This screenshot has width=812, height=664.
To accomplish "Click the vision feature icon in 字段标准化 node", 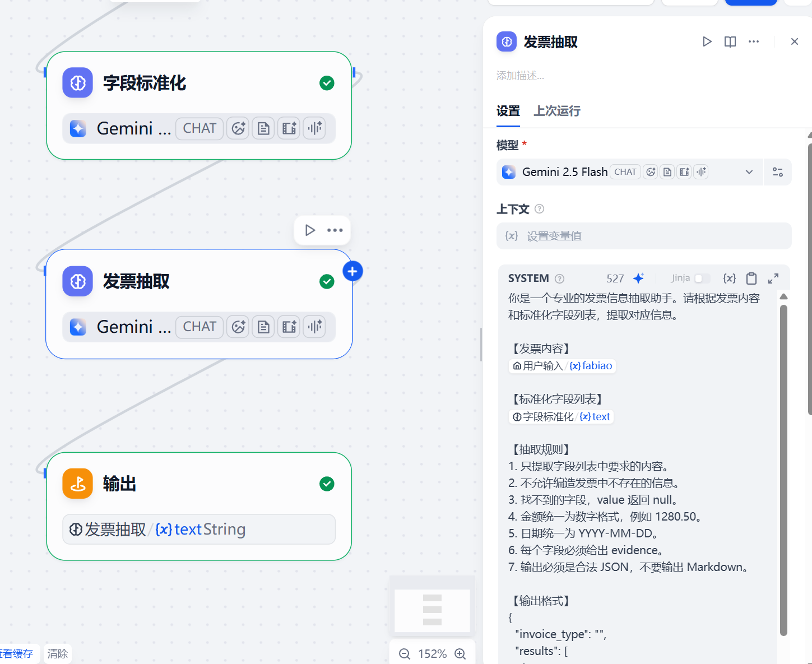I will point(238,128).
